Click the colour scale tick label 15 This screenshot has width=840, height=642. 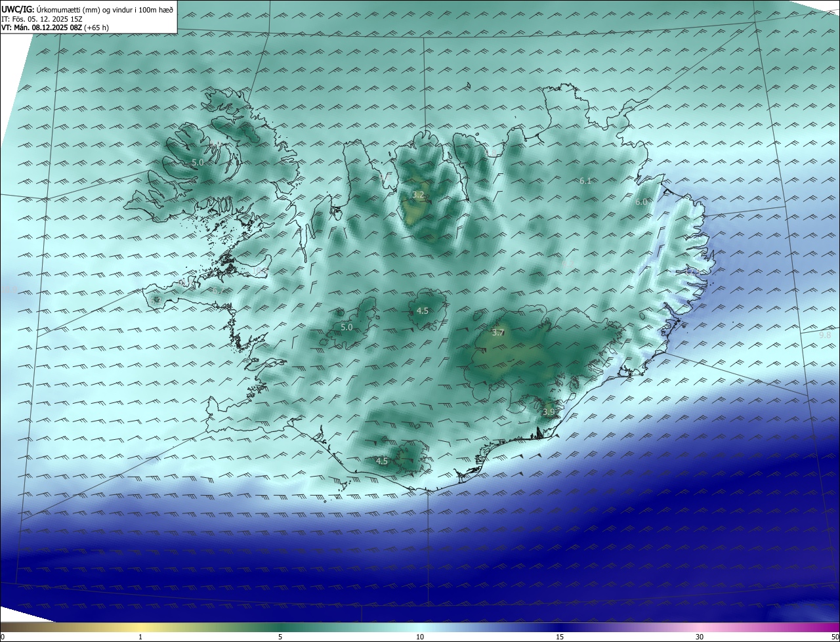point(560,637)
